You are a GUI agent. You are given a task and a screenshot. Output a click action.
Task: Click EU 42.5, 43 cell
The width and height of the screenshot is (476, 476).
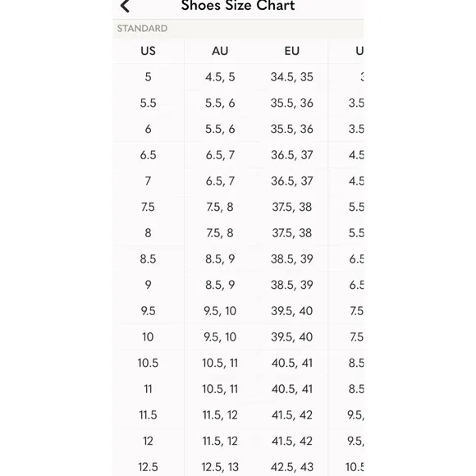(292, 467)
